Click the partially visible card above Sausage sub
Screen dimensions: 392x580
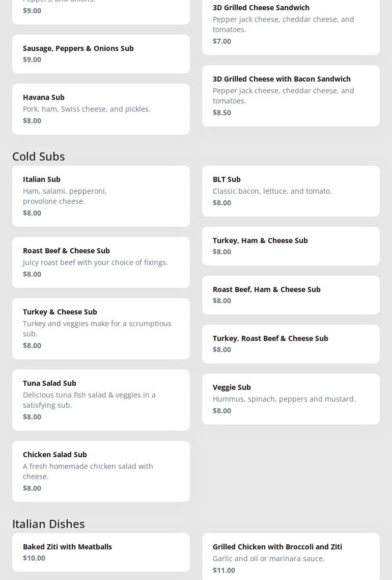[101, 11]
